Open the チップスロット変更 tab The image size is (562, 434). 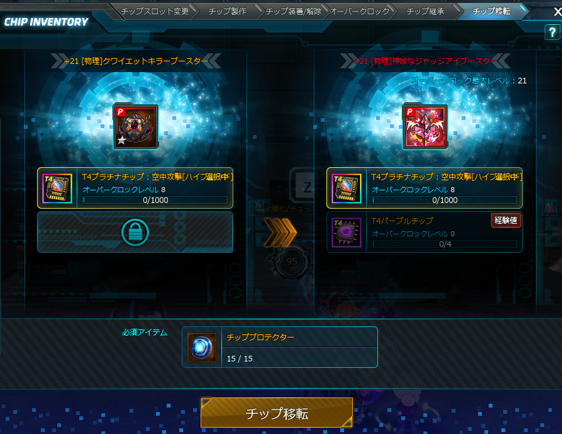point(154,11)
